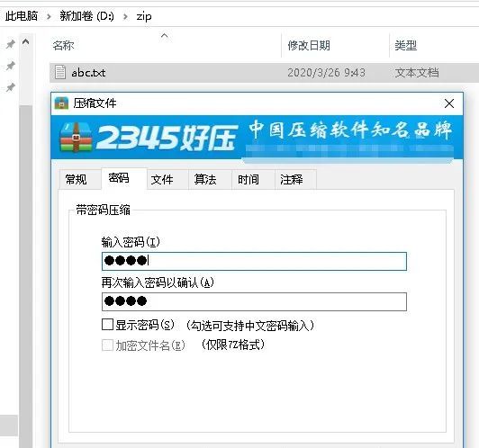The image size is (479, 448).
Task: Open the 常规 tab
Action: [80, 179]
